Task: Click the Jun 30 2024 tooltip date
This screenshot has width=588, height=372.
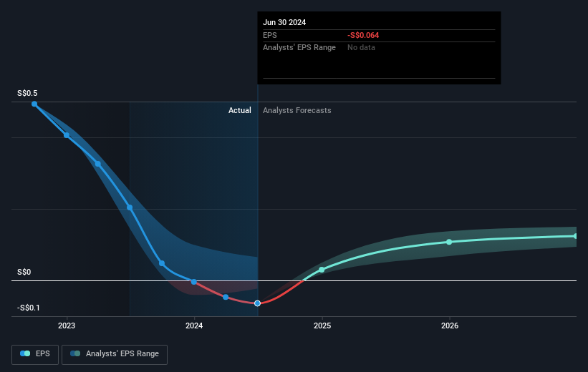Action: pos(284,22)
